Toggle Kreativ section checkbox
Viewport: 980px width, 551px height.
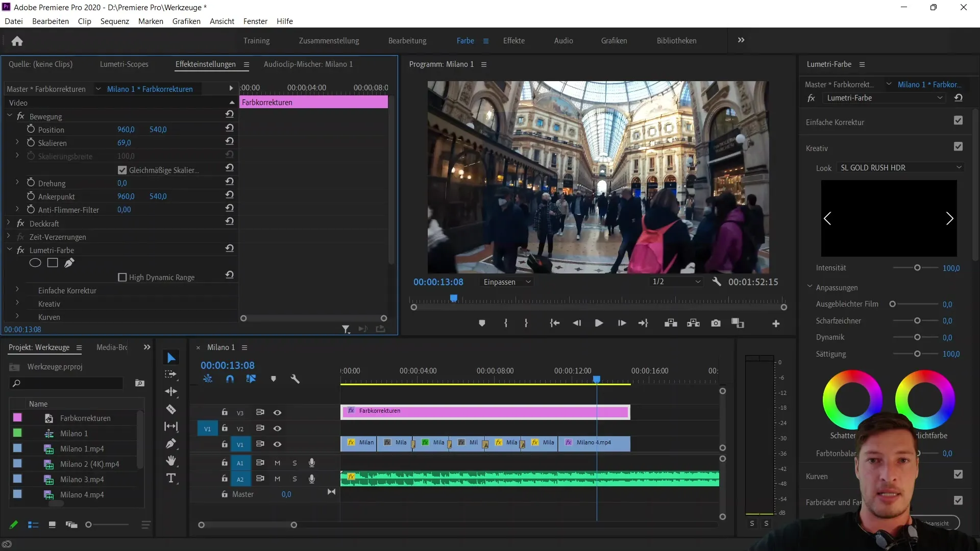pos(958,146)
